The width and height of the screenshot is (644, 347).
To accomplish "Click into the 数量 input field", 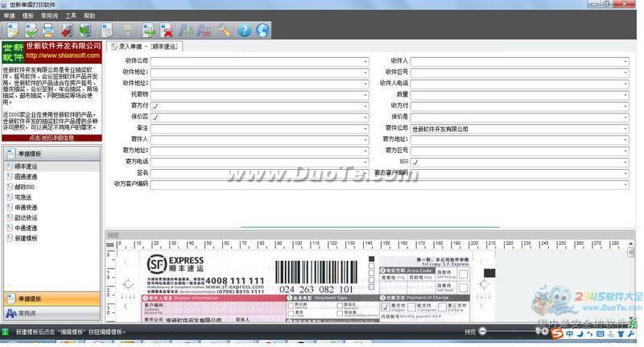I will tap(519, 95).
